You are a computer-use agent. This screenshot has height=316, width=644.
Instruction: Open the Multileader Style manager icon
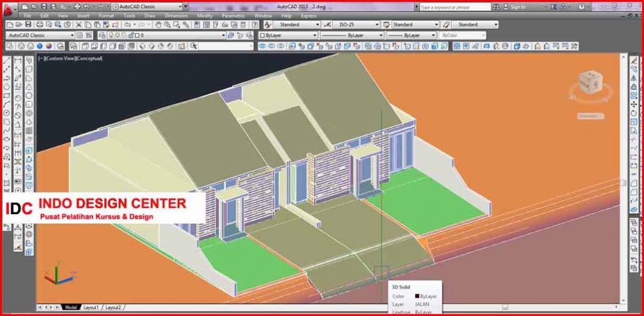(446, 25)
